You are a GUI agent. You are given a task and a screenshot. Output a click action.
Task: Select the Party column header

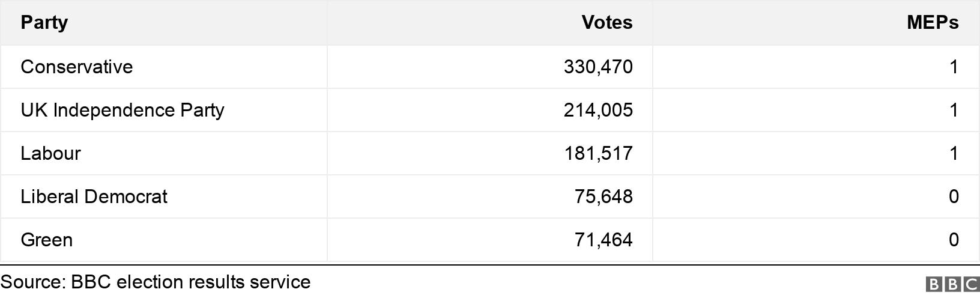[44, 23]
